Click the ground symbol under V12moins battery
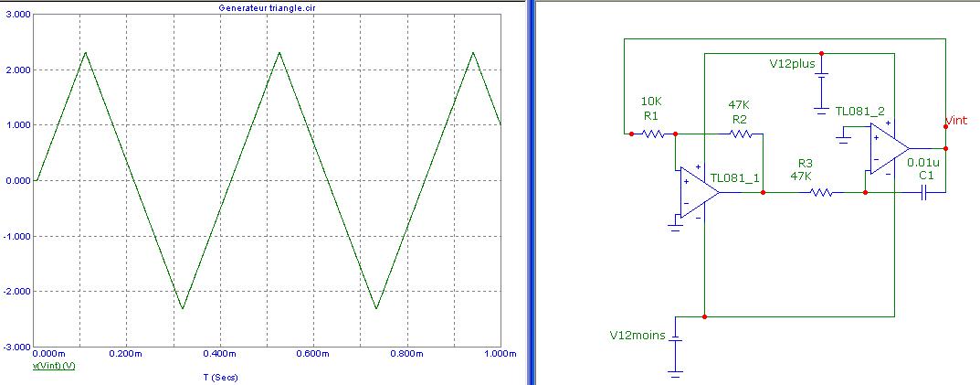980x385 pixels. coord(675,374)
